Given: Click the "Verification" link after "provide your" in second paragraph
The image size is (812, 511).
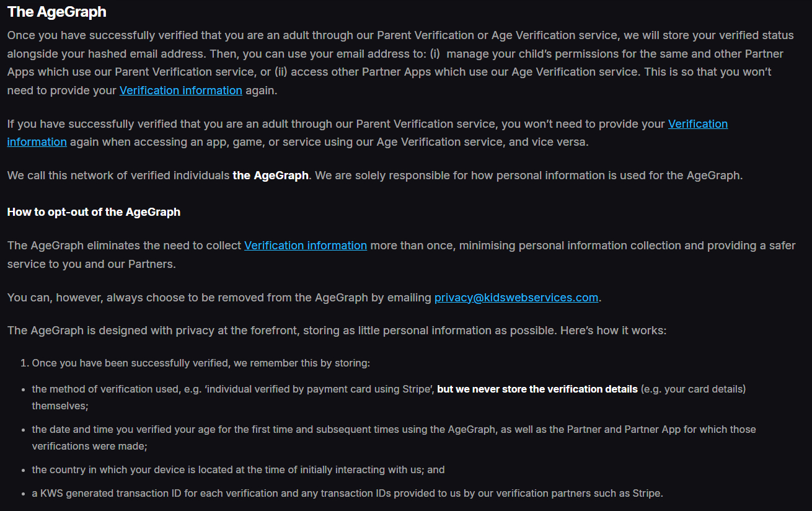Looking at the screenshot, I should [697, 124].
